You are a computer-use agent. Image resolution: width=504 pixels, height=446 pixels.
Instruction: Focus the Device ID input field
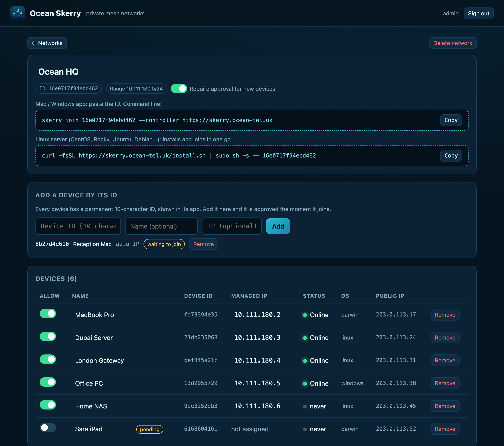(78, 226)
